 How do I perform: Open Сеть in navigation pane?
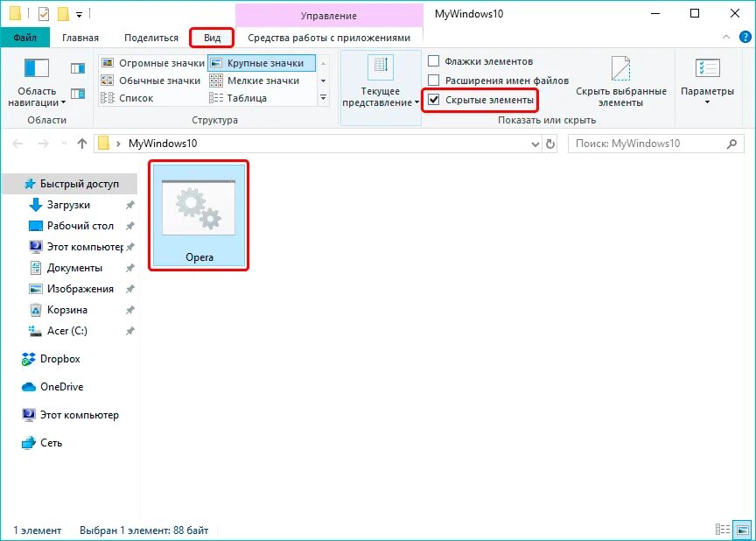(51, 443)
